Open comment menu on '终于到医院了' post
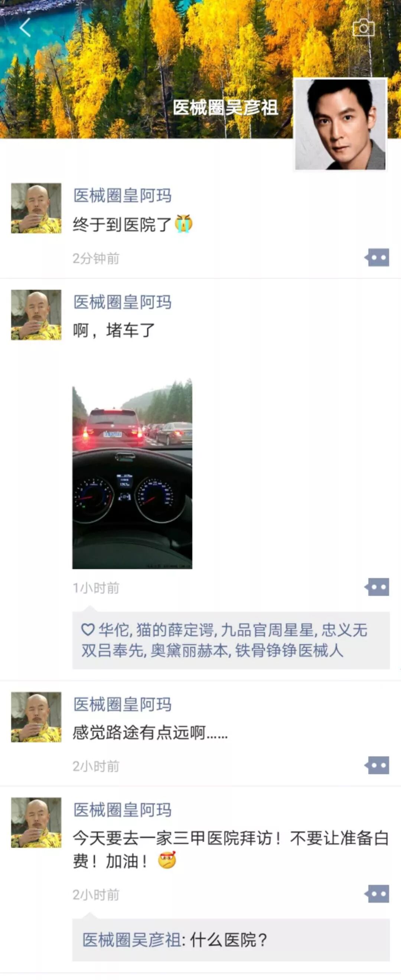The height and width of the screenshot is (980, 401). pyautogui.click(x=376, y=257)
